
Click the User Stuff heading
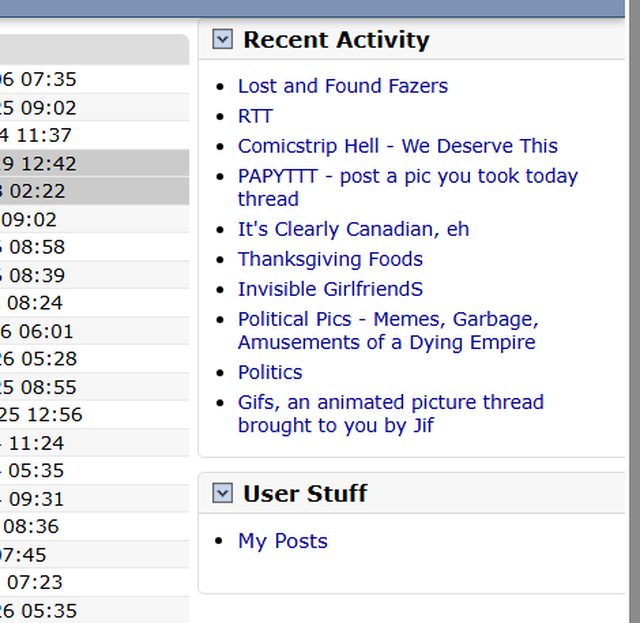click(305, 494)
